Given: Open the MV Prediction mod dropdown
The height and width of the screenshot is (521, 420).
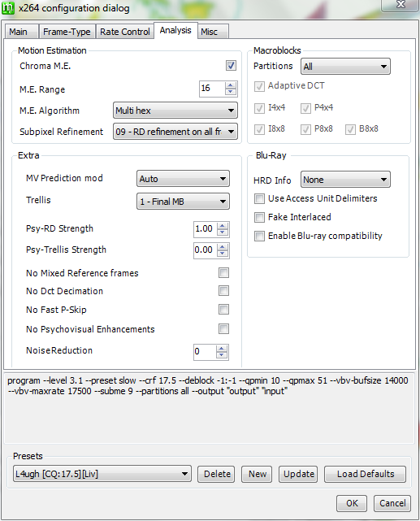Looking at the screenshot, I should pos(183,179).
